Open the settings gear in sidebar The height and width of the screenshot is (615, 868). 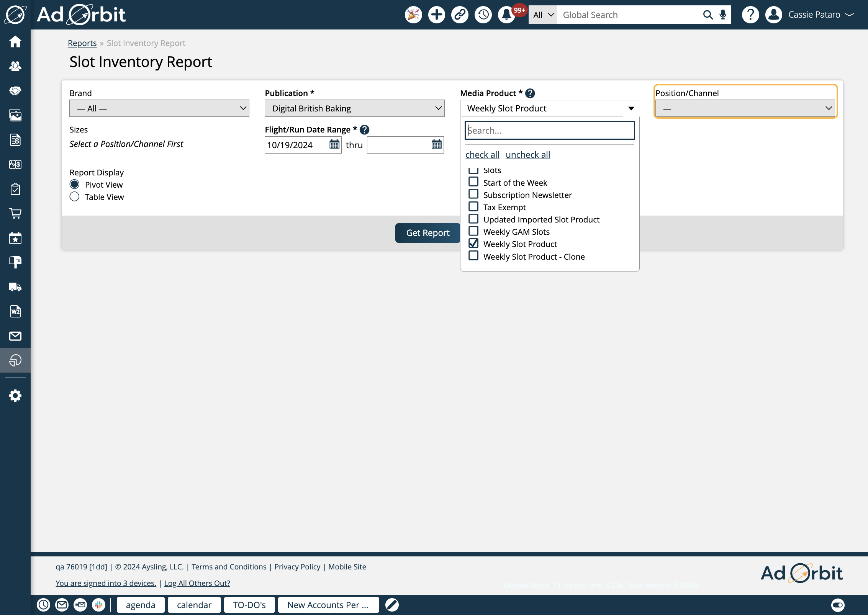point(15,396)
